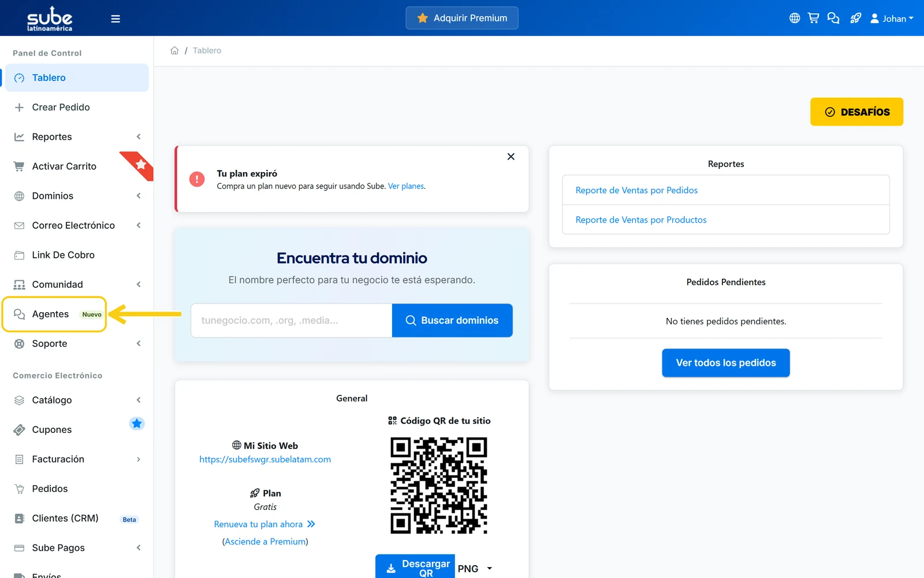Expand the Reportes sidebar section
Viewport: 924px width, 578px height.
pyautogui.click(x=77, y=136)
